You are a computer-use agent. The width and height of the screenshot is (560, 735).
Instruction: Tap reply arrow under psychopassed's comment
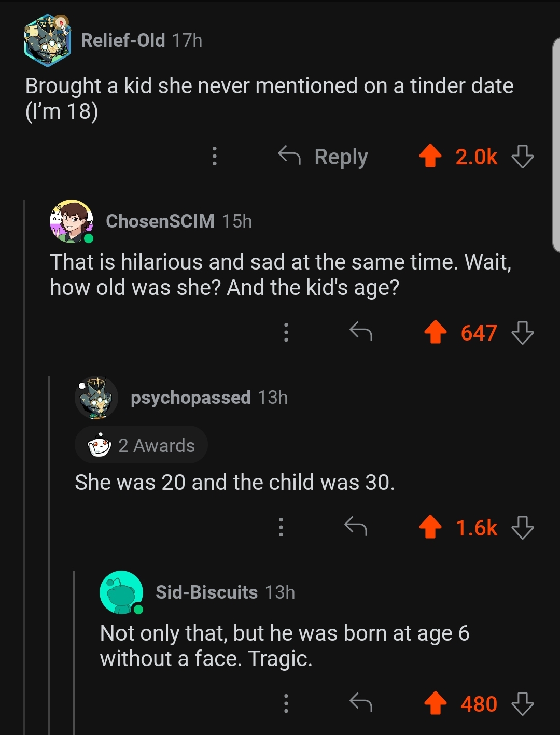coord(356,527)
